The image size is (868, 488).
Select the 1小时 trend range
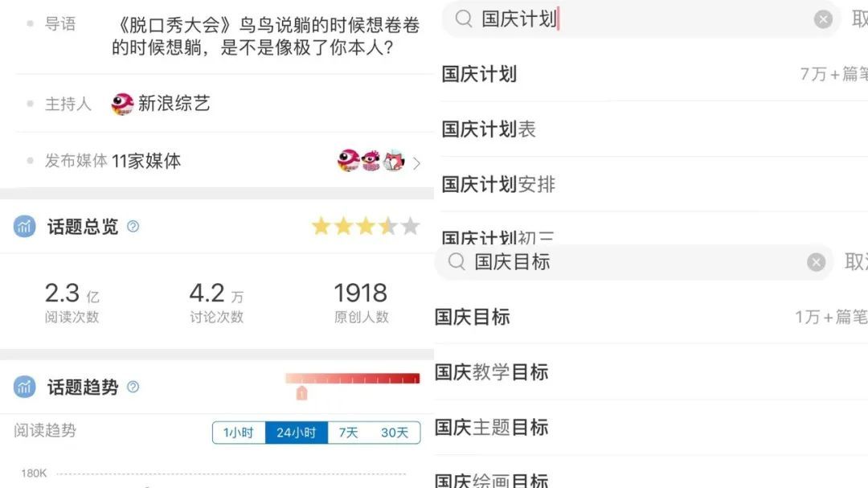point(239,433)
